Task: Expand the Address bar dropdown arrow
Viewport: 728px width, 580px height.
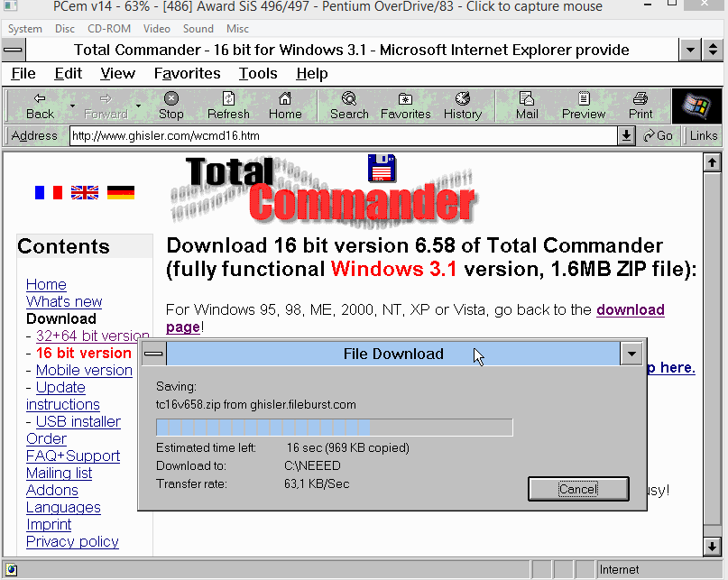Action: pyautogui.click(x=626, y=135)
